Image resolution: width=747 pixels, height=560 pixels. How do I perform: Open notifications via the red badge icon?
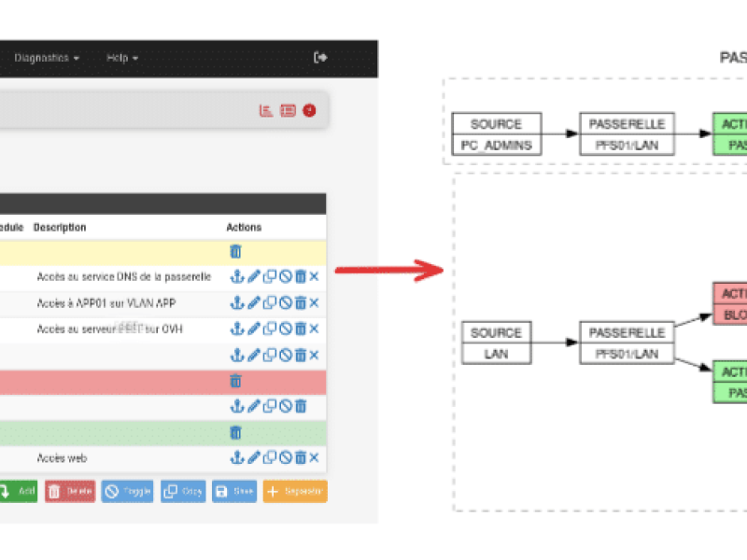coord(309,109)
